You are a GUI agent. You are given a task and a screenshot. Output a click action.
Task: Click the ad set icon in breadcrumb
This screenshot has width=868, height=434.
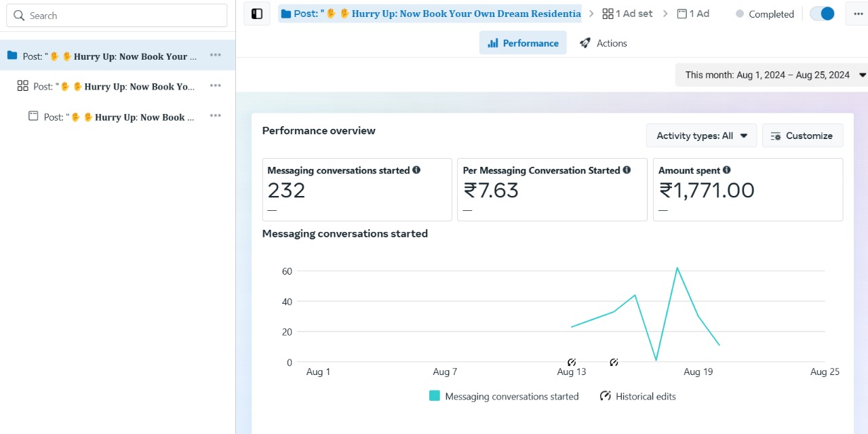coord(608,14)
